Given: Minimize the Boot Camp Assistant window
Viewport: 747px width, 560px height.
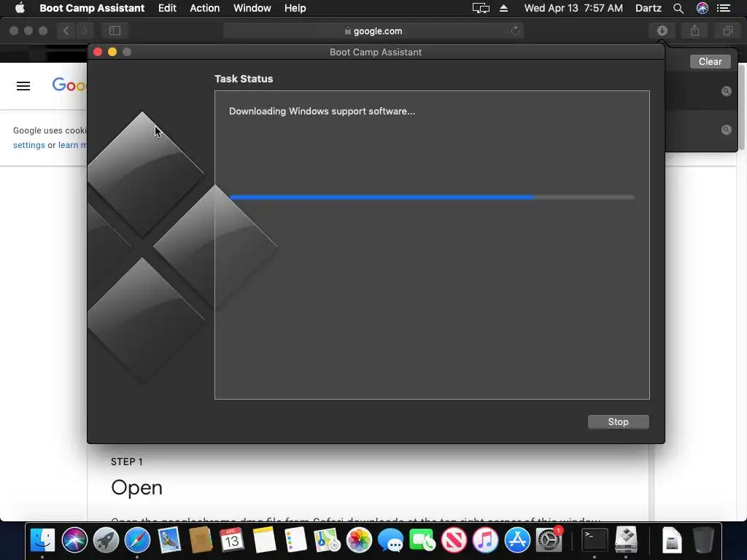Looking at the screenshot, I should click(x=112, y=52).
